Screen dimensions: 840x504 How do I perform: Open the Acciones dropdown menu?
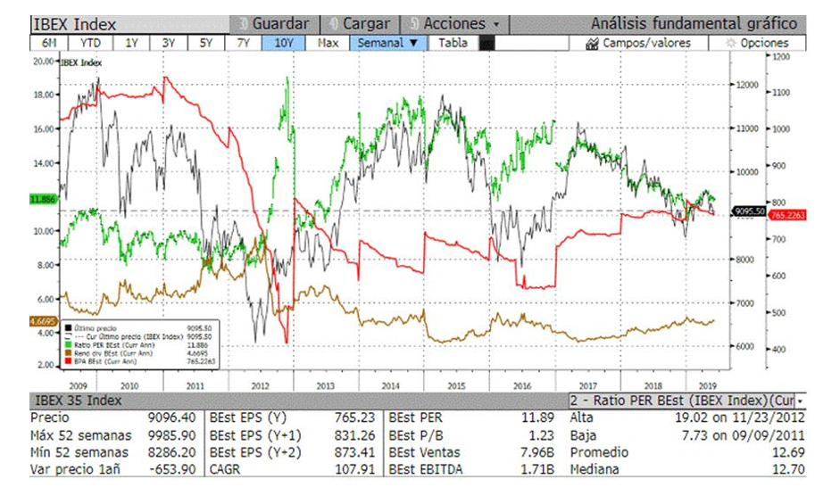(454, 24)
